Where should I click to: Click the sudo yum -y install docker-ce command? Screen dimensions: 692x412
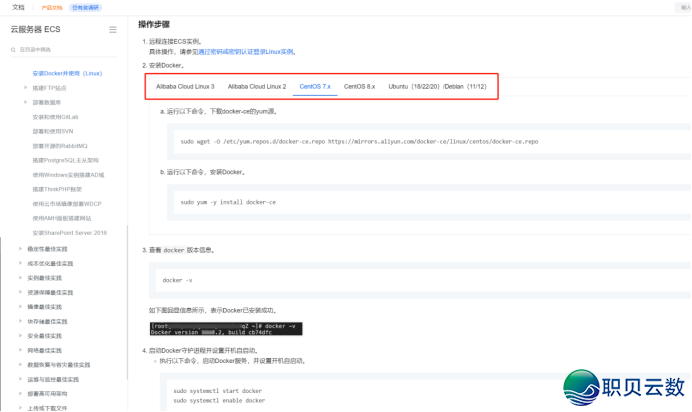tap(228, 202)
